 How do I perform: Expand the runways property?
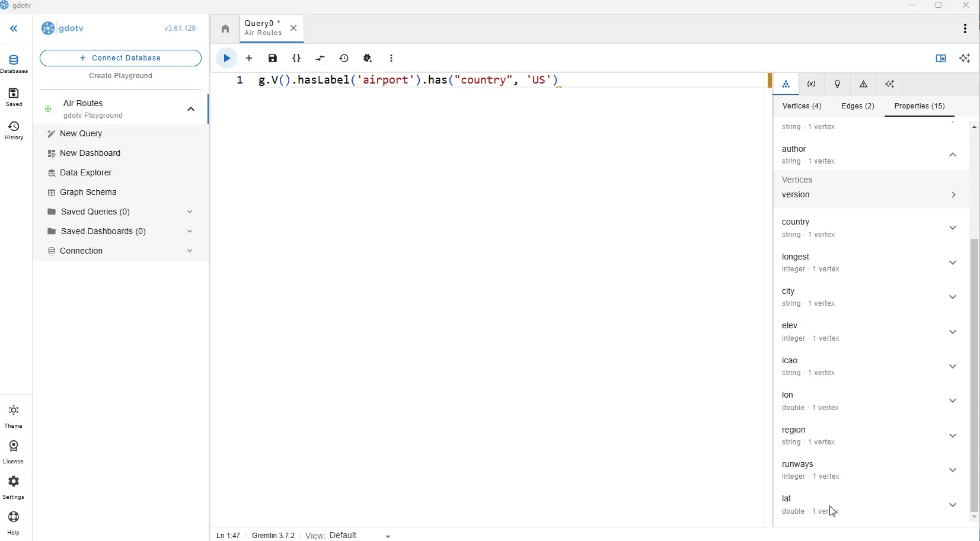tap(953, 470)
